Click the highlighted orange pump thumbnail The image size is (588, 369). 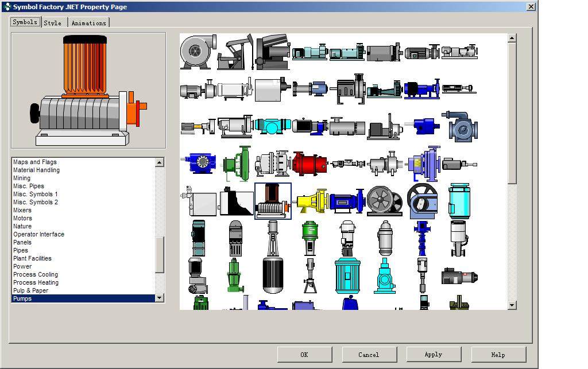coord(272,202)
